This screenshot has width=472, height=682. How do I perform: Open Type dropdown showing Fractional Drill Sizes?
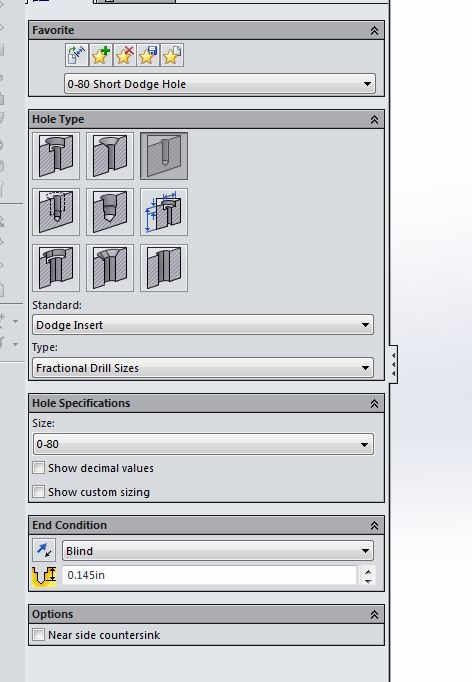(x=203, y=368)
